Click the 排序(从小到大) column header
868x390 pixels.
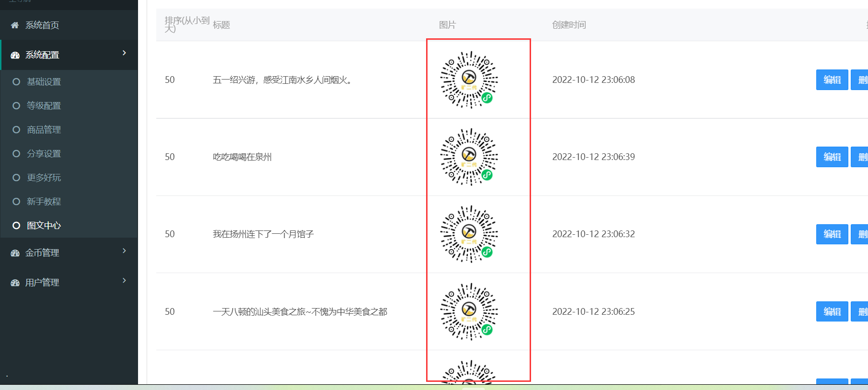coord(187,24)
